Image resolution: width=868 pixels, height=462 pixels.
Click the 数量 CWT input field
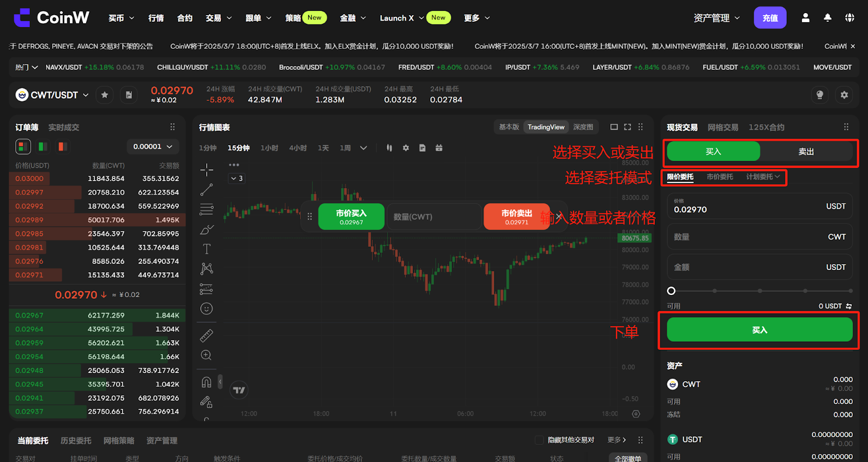coord(759,236)
